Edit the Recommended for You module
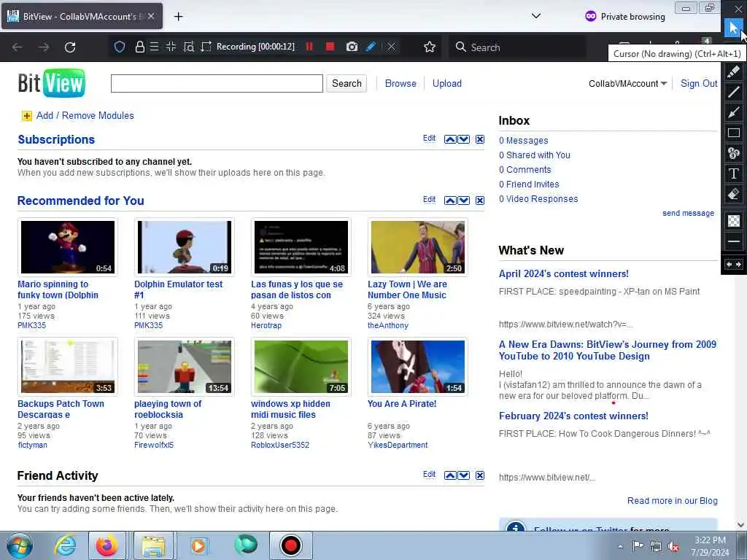This screenshot has height=560, width=747. [x=429, y=200]
